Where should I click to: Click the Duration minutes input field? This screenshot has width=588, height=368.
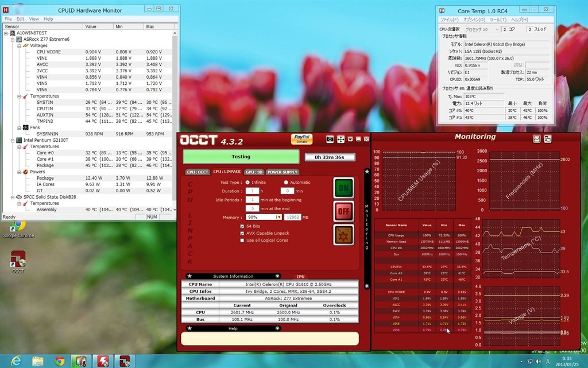click(287, 191)
